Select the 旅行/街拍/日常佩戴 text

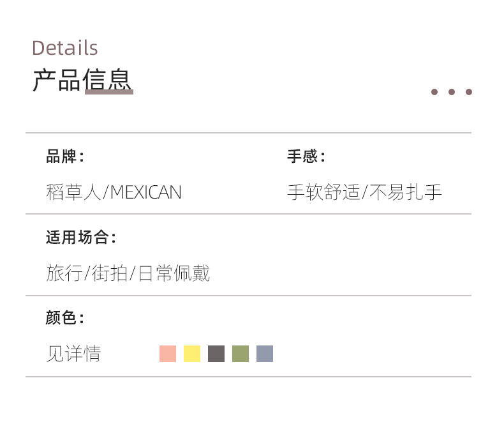[x=128, y=273]
